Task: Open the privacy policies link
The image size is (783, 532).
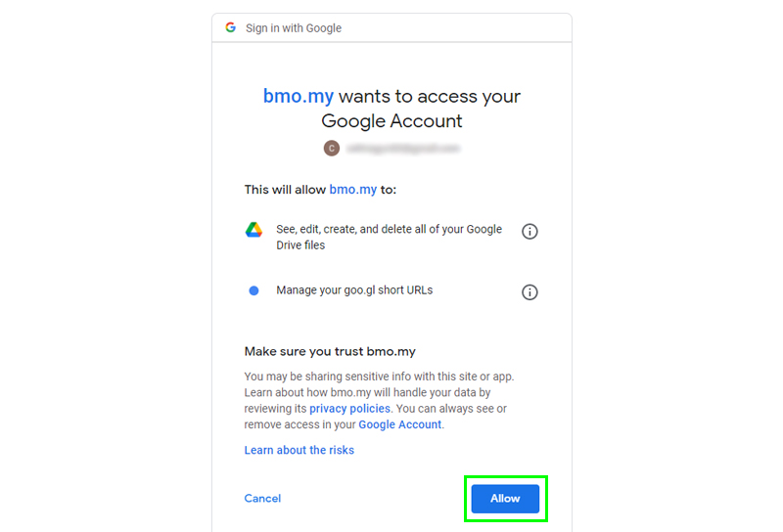Action: tap(349, 408)
